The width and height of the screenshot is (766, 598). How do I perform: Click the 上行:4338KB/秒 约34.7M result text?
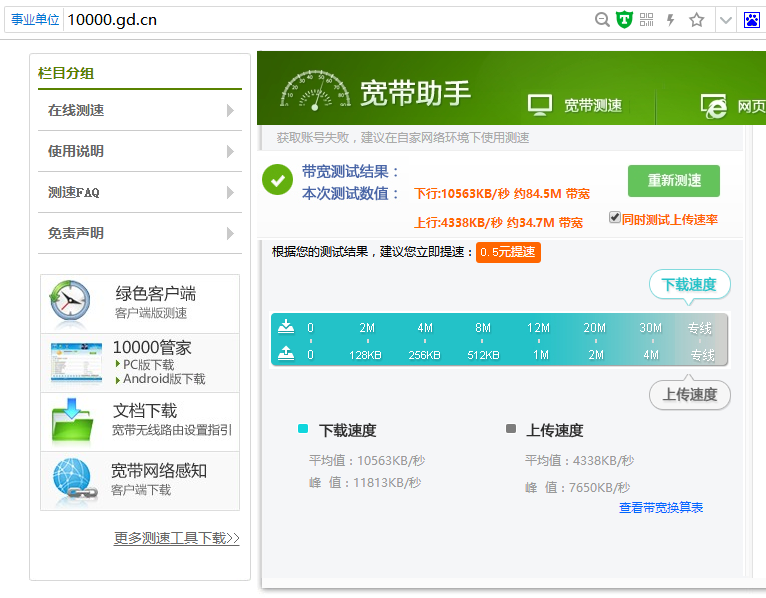[x=498, y=223]
